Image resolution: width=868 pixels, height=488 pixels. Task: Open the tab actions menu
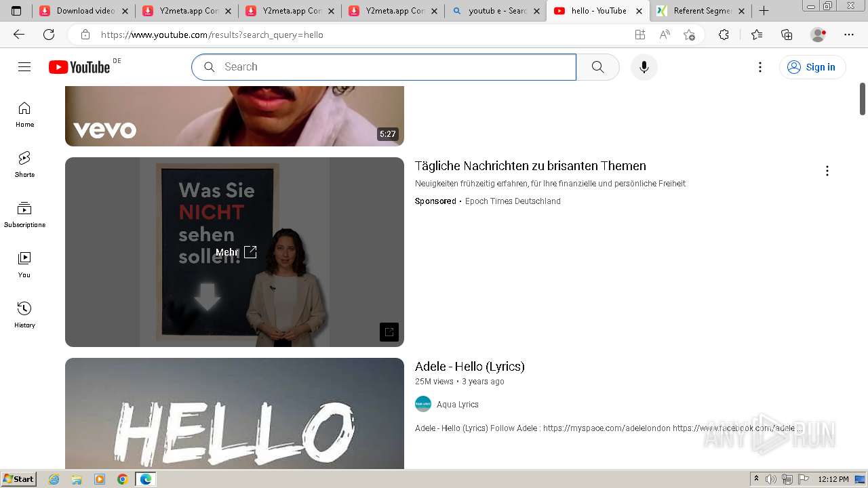(x=16, y=11)
